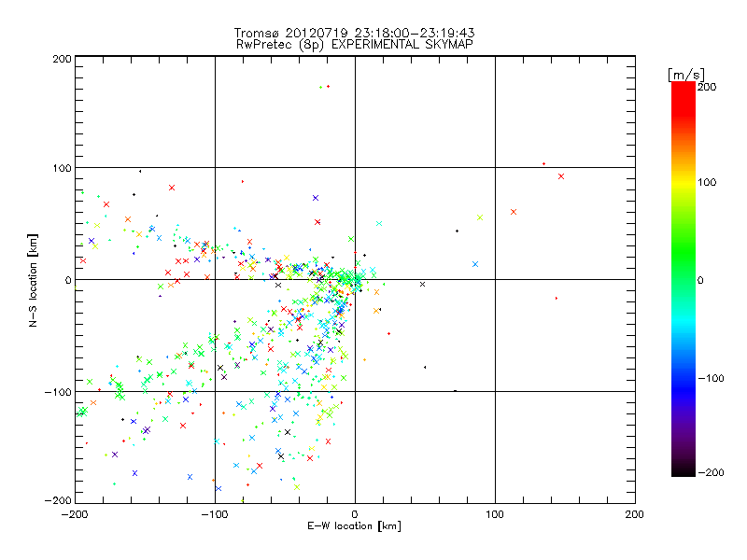Click the x-axis tick label "100"
The image size is (747, 560).
pyautogui.click(x=495, y=514)
